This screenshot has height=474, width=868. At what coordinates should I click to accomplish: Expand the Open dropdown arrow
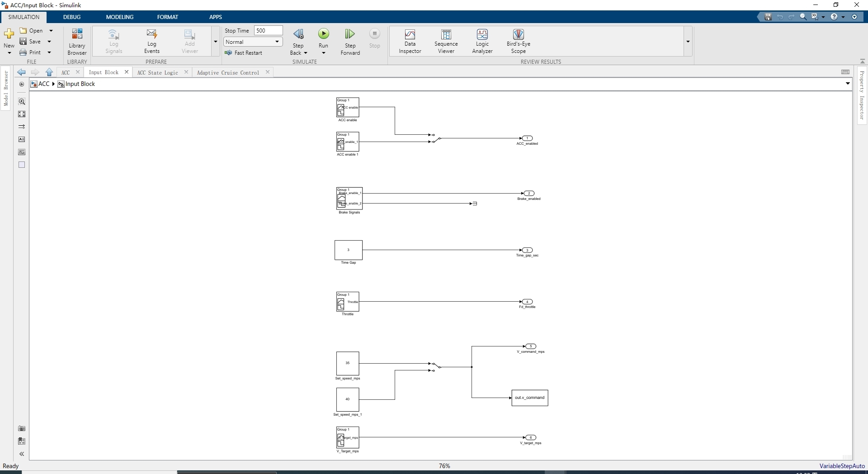(x=51, y=31)
